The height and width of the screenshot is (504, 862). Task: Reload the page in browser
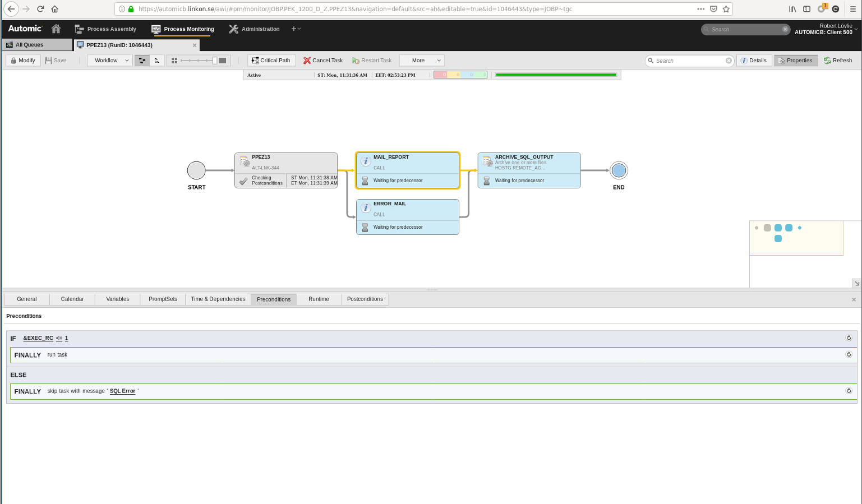40,9
